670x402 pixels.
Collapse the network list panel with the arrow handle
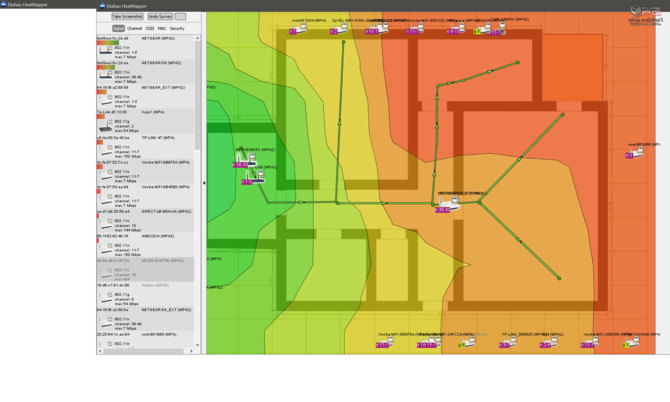tap(204, 183)
